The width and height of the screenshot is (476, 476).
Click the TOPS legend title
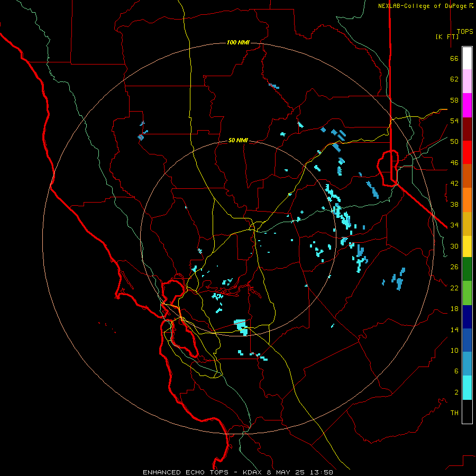[x=465, y=32]
